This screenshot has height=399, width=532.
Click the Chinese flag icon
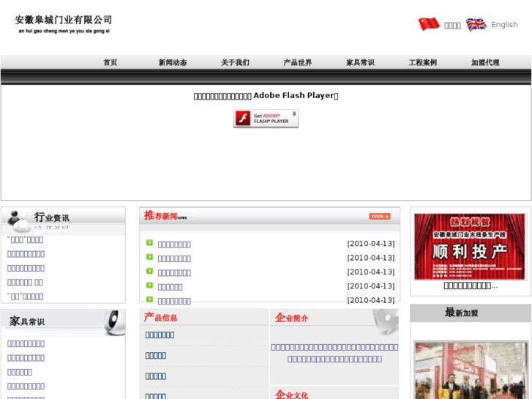429,24
